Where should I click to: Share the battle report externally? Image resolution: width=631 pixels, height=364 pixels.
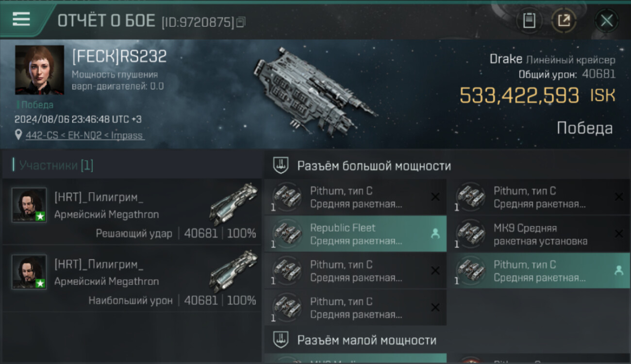click(564, 20)
